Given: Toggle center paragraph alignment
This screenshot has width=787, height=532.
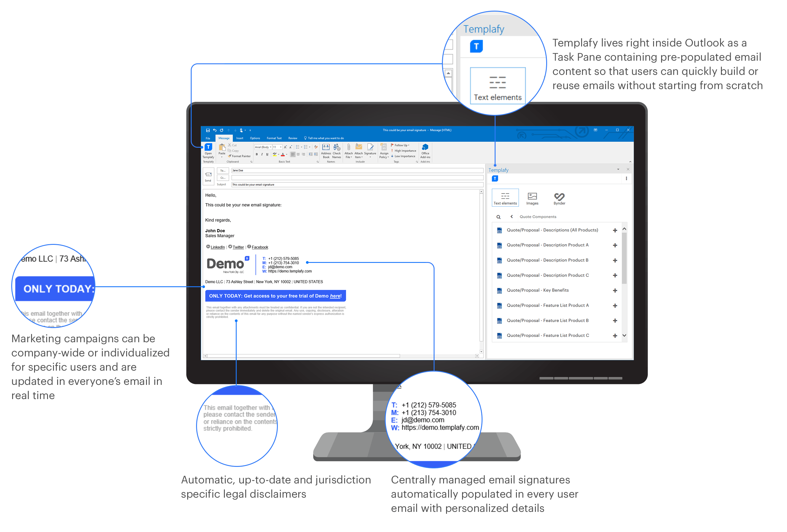Looking at the screenshot, I should (298, 154).
